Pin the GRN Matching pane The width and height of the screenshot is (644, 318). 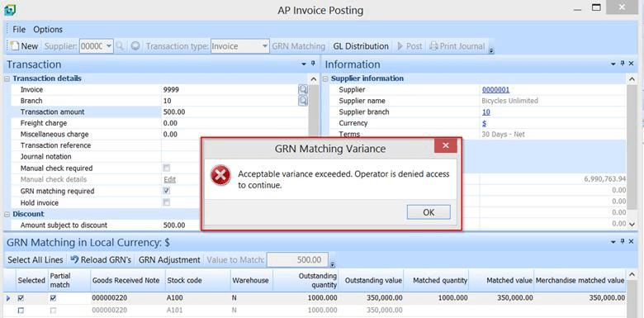click(x=623, y=242)
